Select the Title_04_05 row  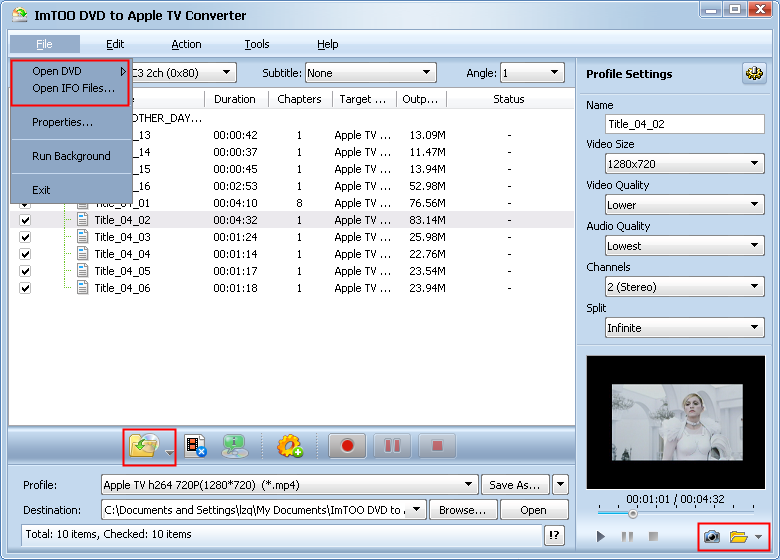tap(292, 271)
